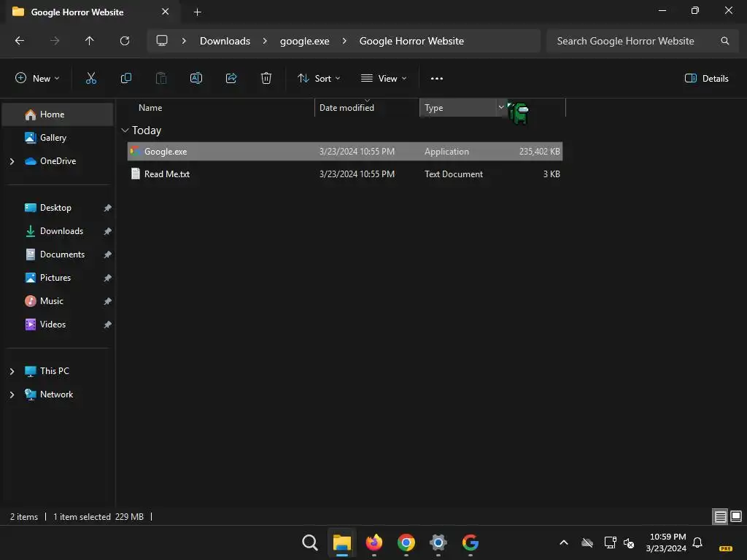Screen dimensions: 747x560
Task: Switch to details list view icon in status bar
Action: point(720,516)
